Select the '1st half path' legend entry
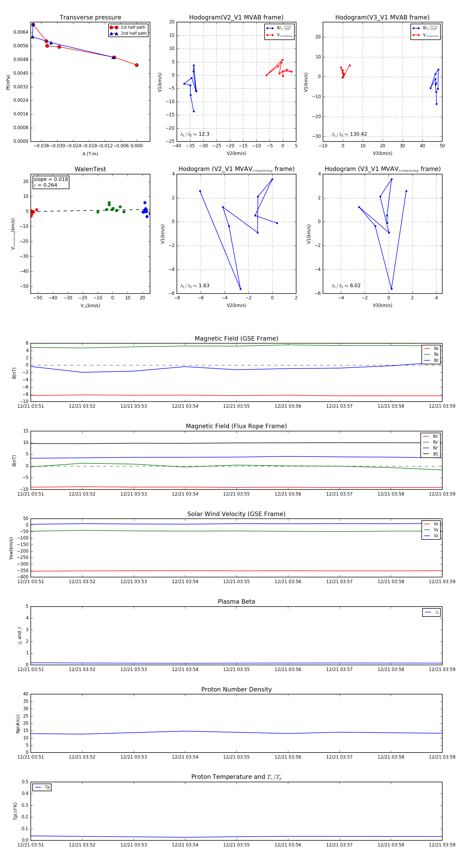Viewport: 473px width, 868px height. (x=128, y=27)
